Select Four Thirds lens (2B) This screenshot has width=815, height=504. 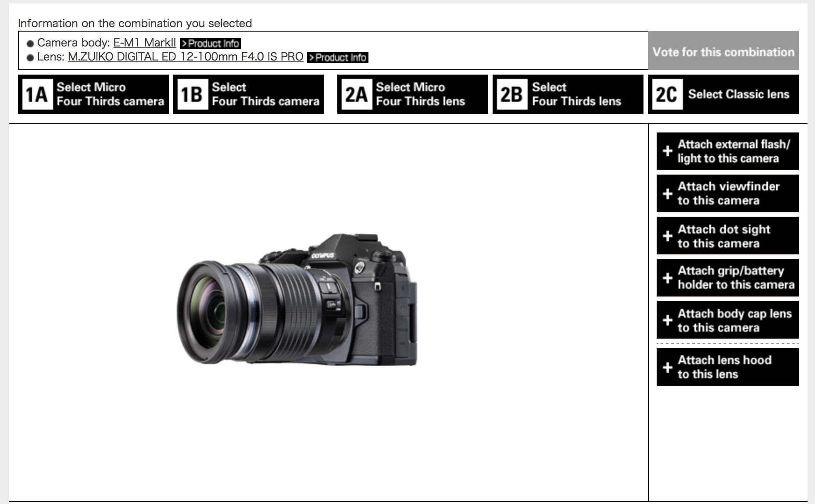pos(568,94)
